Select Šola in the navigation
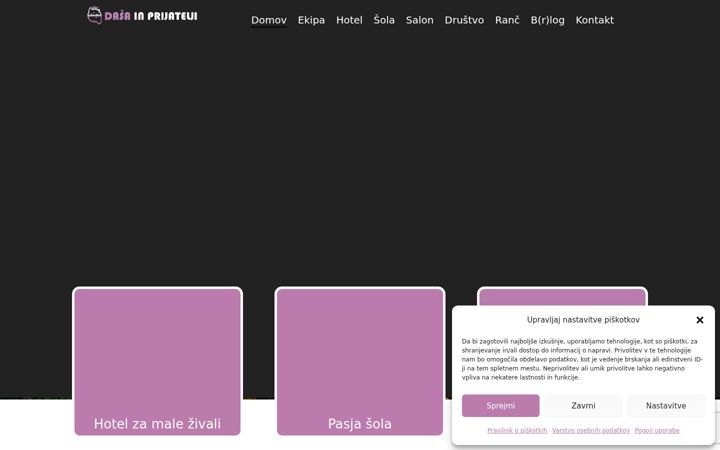 pyautogui.click(x=384, y=20)
